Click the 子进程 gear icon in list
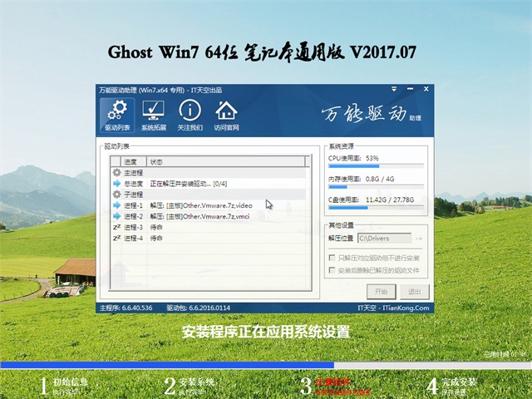 click(x=116, y=194)
